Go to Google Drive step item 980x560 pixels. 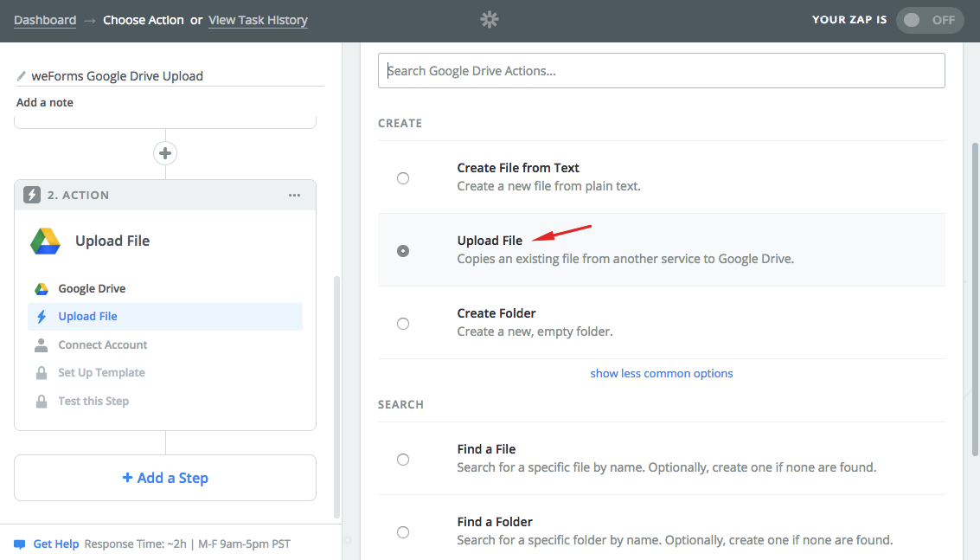tap(92, 288)
